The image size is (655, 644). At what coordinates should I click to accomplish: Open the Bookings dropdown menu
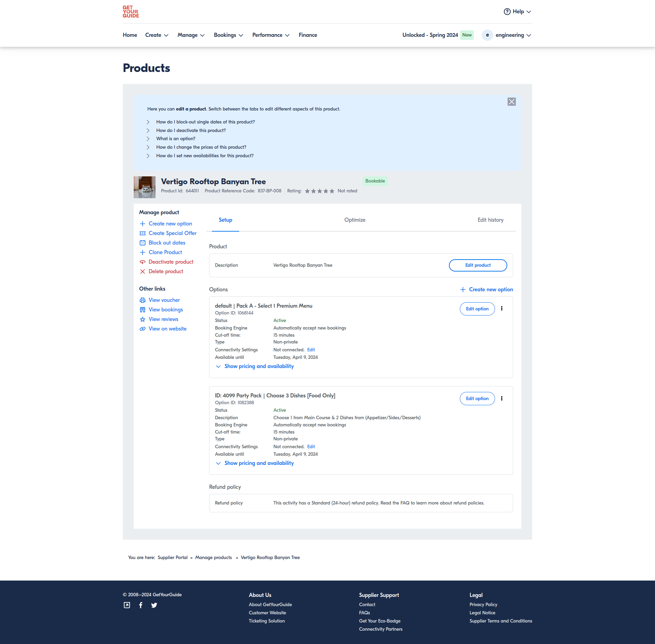(x=228, y=35)
